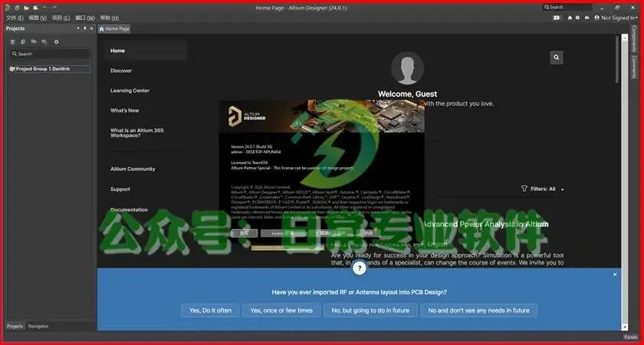Open Learning Center page
The image size is (644, 345).
(130, 90)
